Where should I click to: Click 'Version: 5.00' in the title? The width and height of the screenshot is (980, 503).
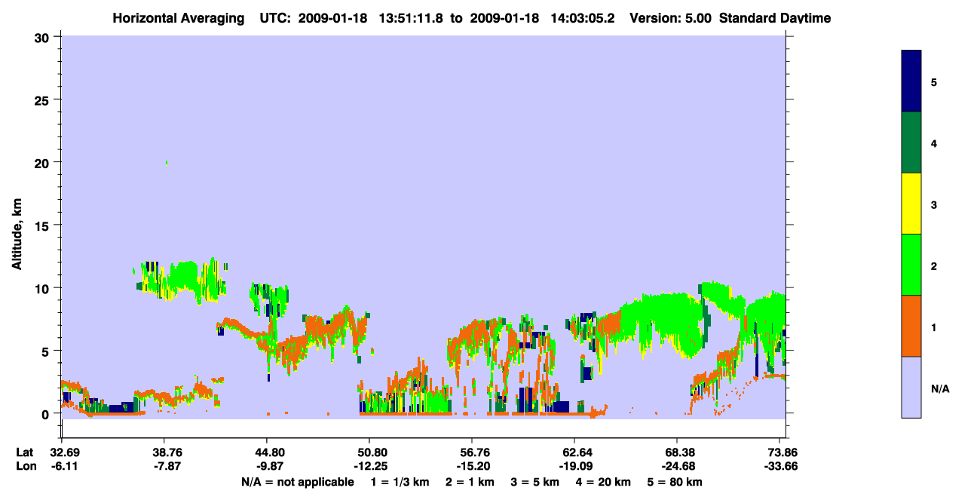[670, 18]
